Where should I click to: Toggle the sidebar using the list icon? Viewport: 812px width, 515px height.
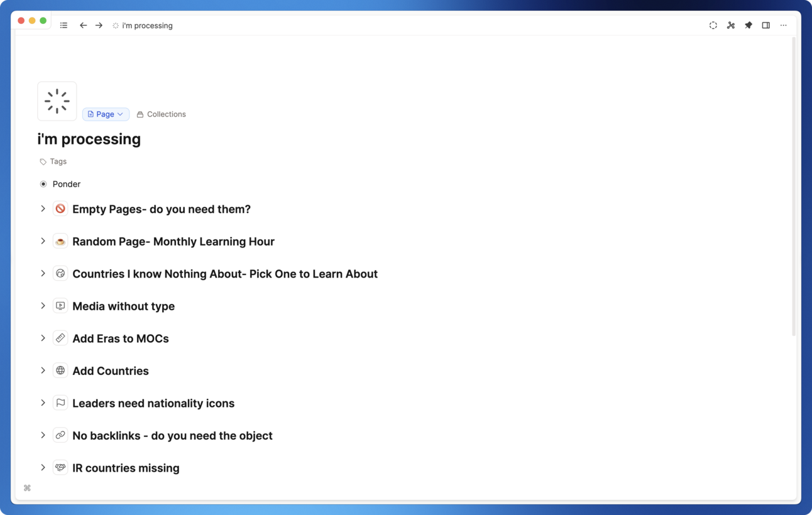pos(63,25)
